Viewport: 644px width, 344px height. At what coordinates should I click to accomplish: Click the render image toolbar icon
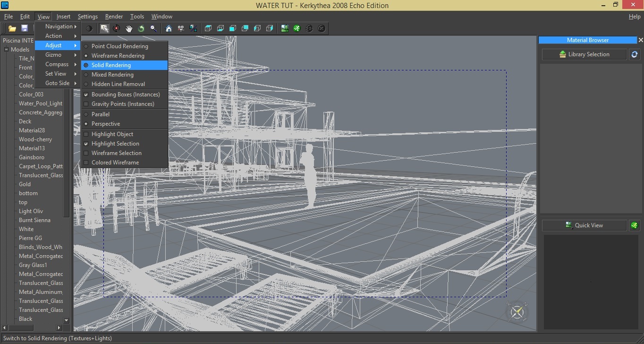(284, 28)
